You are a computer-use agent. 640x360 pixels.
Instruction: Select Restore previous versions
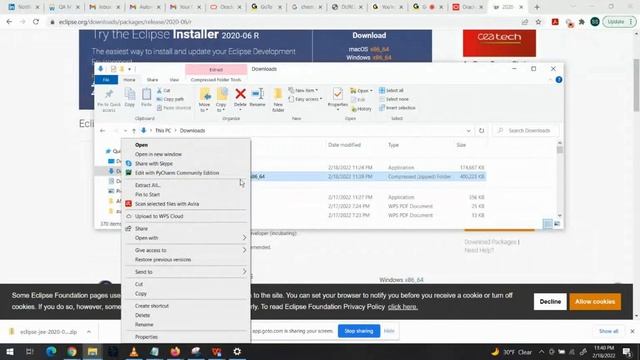tap(163, 260)
